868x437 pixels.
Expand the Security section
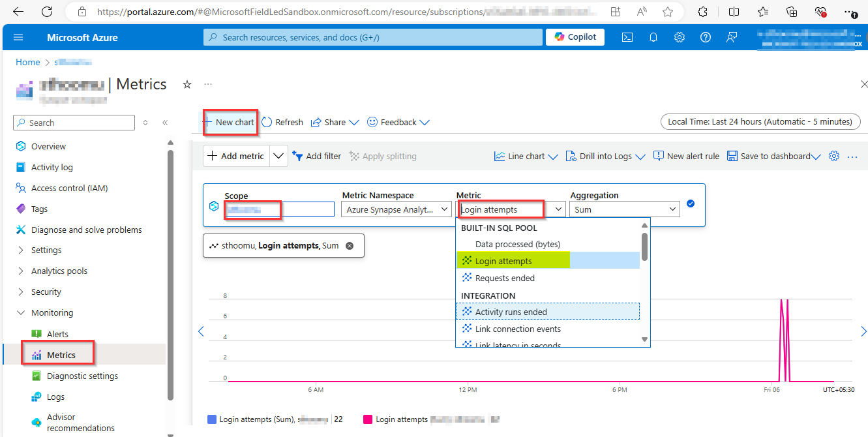coord(46,292)
